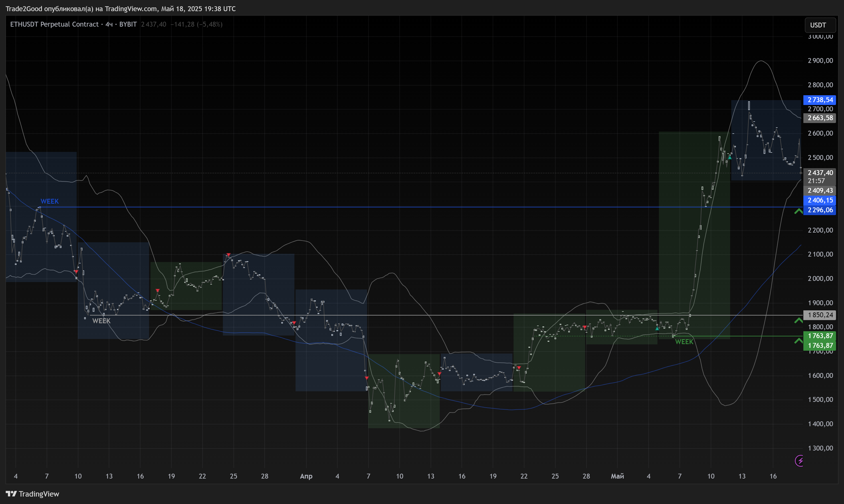Click teal triangle marker near May 5

coord(657,328)
